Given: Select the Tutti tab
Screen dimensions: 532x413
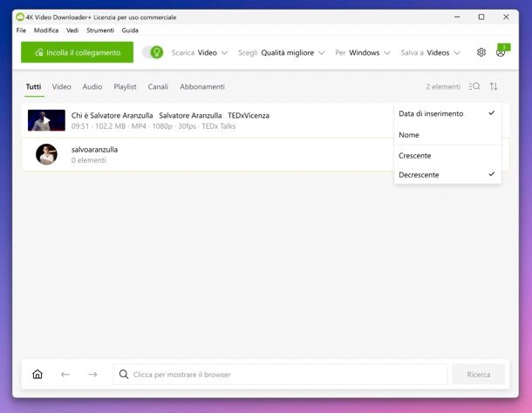Looking at the screenshot, I should coord(34,87).
